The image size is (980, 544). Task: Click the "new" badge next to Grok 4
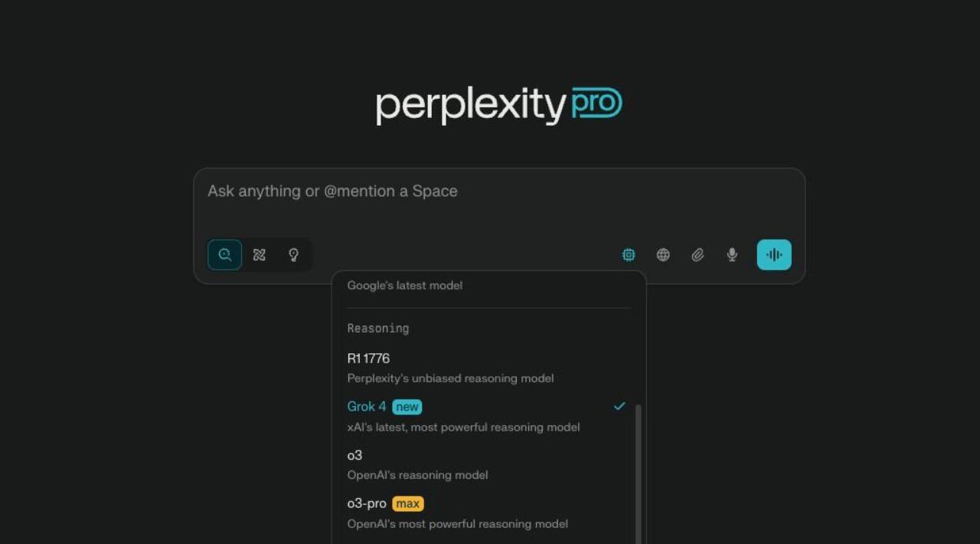[x=407, y=407]
